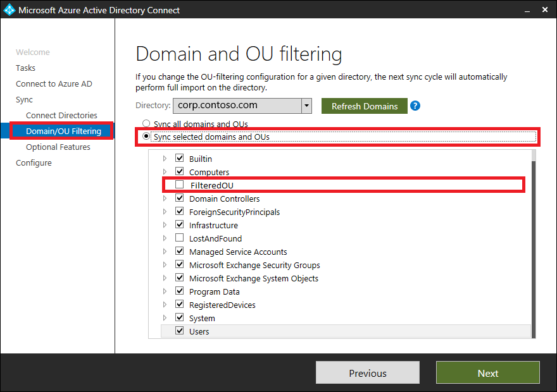Image resolution: width=557 pixels, height=392 pixels.
Task: Uncheck the Domain Controllers checkbox
Action: (179, 198)
